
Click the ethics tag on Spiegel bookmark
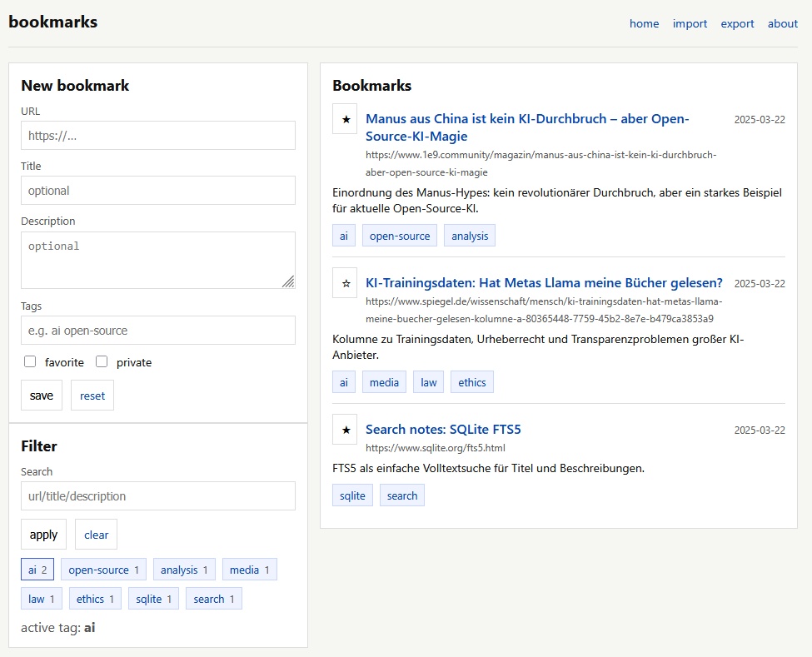pyautogui.click(x=471, y=382)
